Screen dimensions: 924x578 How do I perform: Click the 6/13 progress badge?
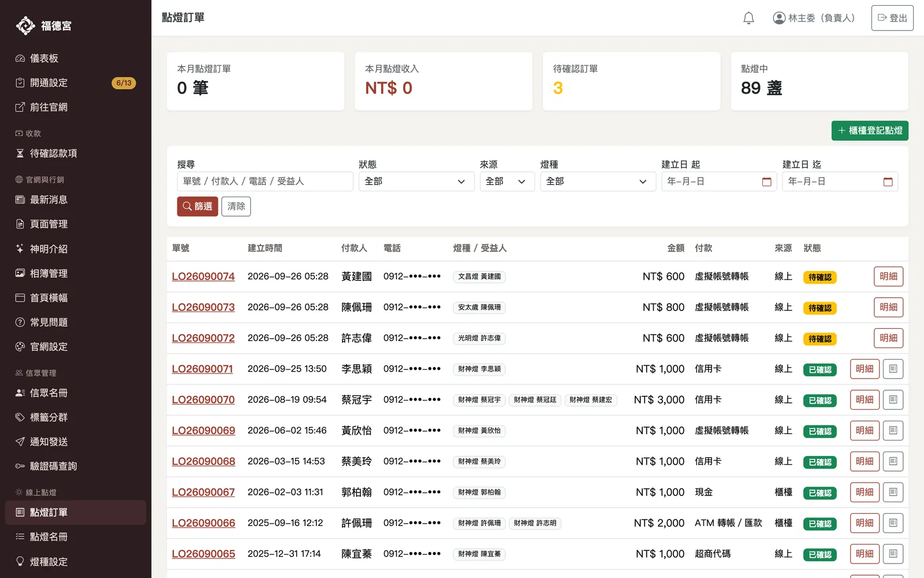tap(124, 83)
